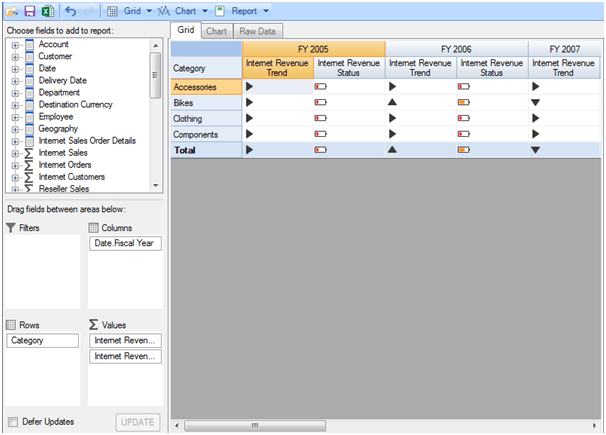Select the Internet Orders sigma icon
Image resolution: width=606 pixels, height=435 pixels.
point(29,165)
